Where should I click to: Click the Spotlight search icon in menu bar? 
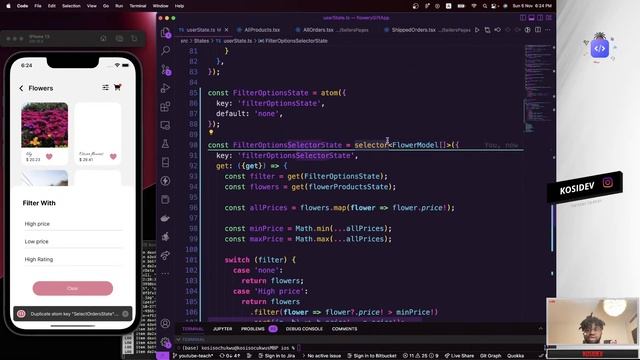click(x=484, y=6)
